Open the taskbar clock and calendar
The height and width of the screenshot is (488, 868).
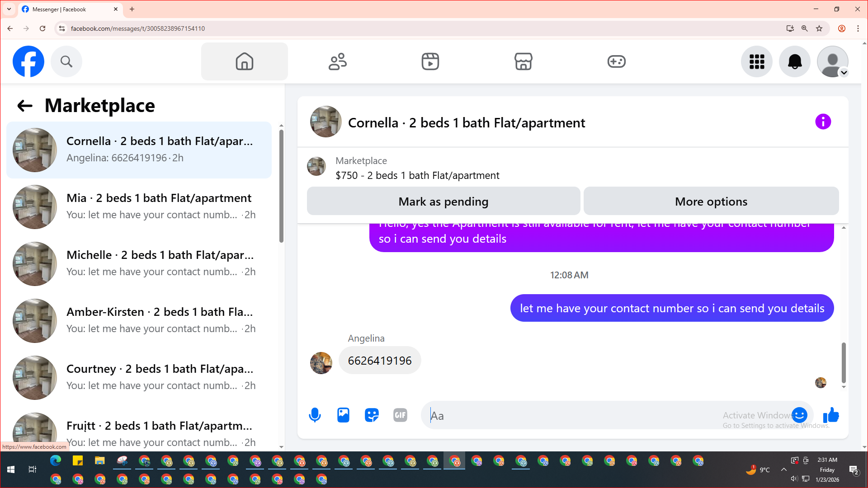(827, 469)
